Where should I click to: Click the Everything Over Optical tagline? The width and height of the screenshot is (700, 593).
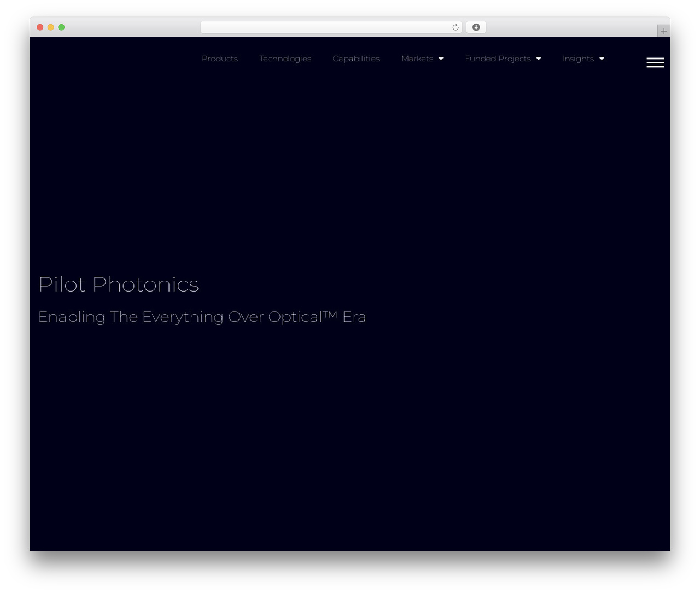pos(202,317)
